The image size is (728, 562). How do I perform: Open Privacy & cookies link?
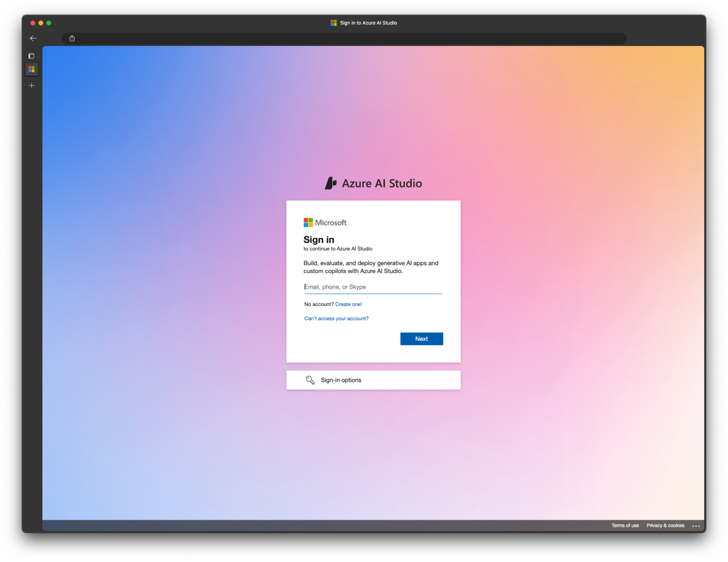click(x=665, y=525)
